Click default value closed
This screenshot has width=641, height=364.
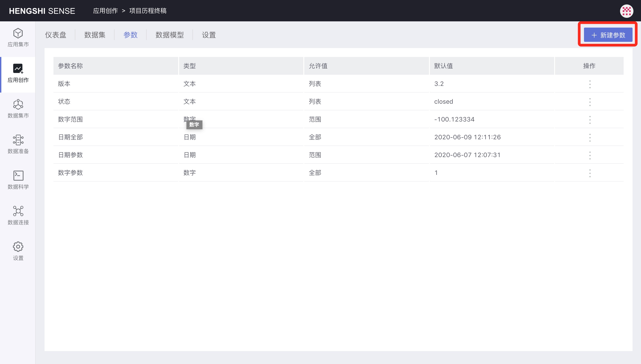(x=444, y=101)
